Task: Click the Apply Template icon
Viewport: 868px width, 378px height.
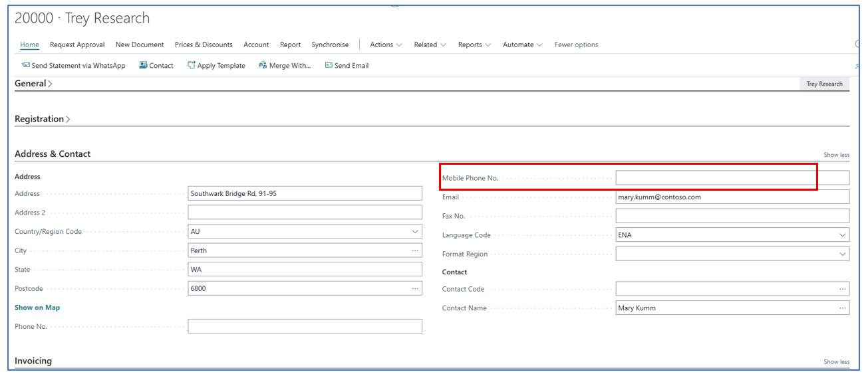Action: pos(192,65)
